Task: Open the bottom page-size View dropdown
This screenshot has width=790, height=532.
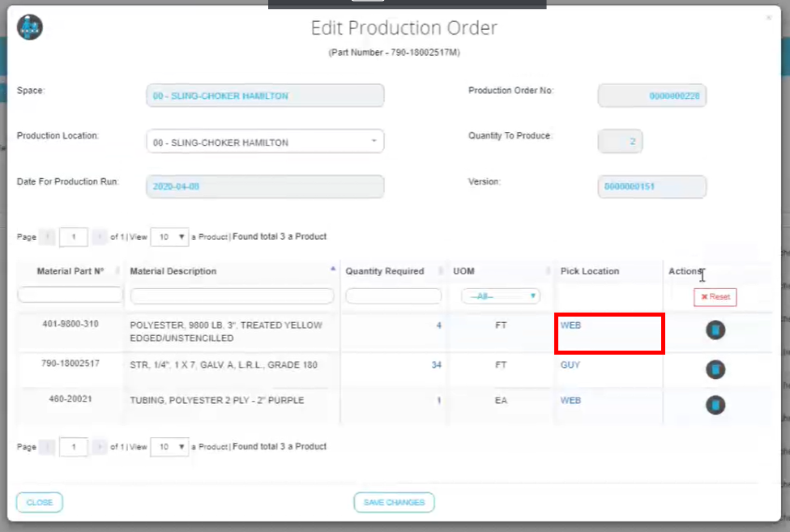Action: [169, 447]
